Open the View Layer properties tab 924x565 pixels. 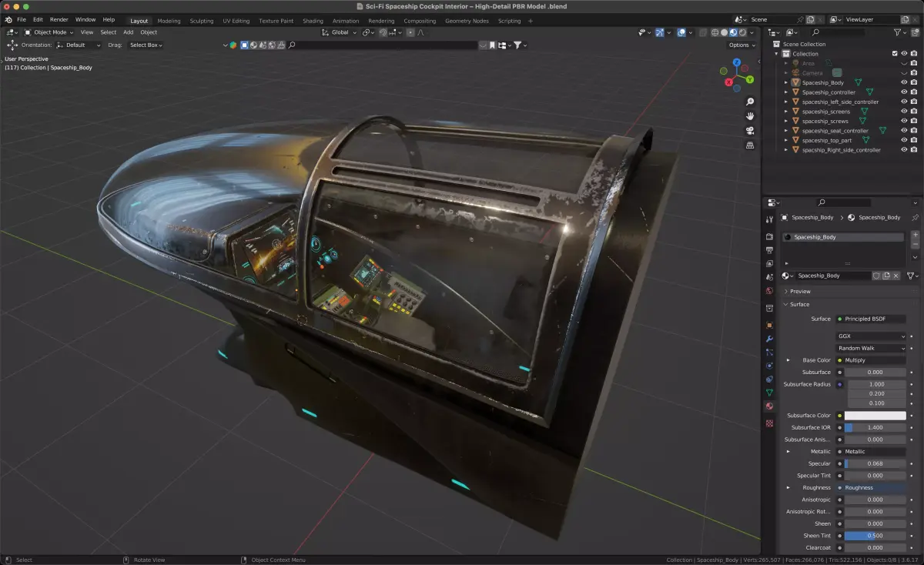769,263
